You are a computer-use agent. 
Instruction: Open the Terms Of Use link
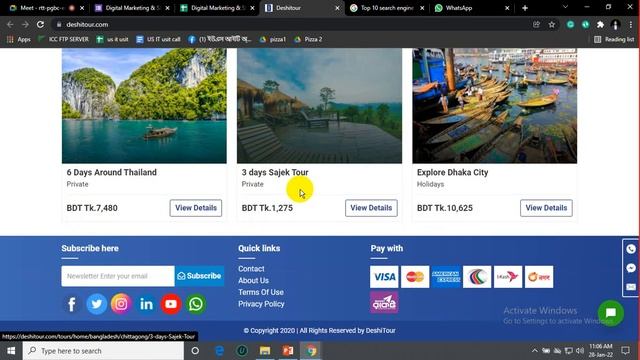[x=261, y=292]
